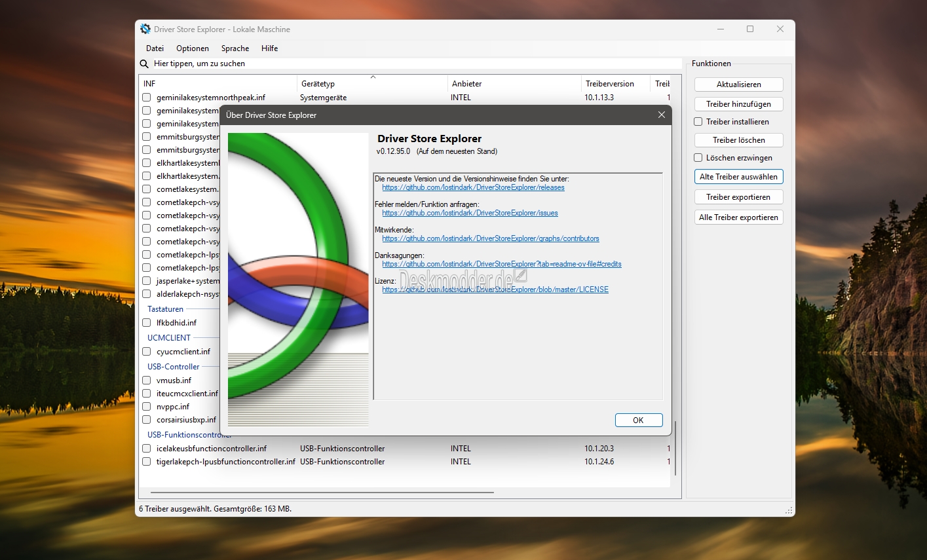The image size is (927, 560).
Task: Enable the Löschen erzwingen checkbox
Action: (698, 158)
